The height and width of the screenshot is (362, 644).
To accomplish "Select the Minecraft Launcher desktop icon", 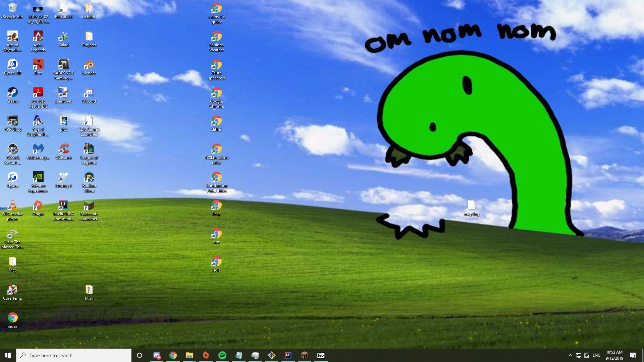I will 89,210.
